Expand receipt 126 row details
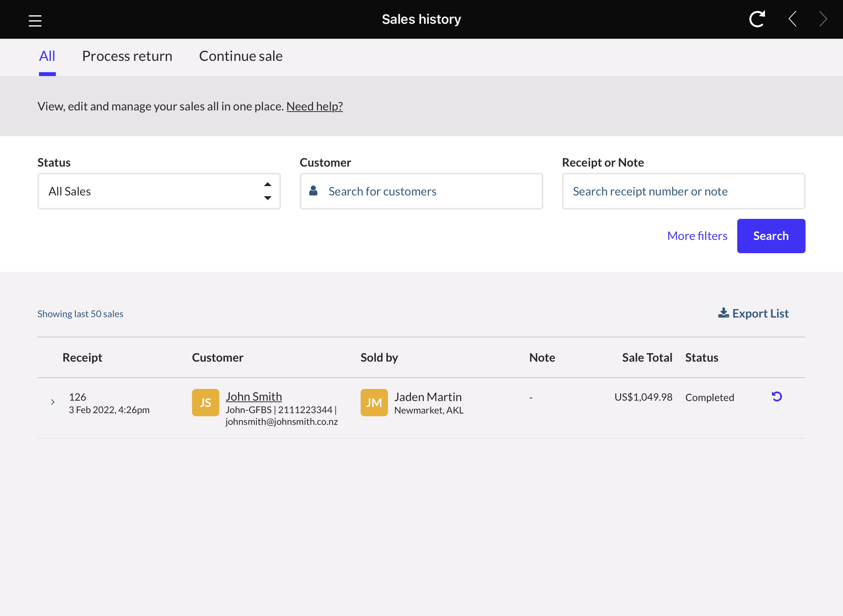The width and height of the screenshot is (843, 616). (53, 402)
